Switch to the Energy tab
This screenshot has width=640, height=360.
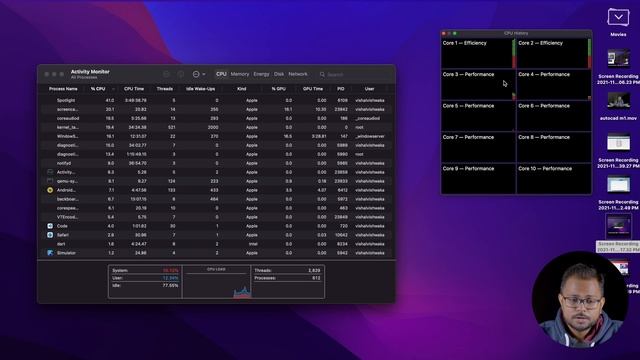pyautogui.click(x=261, y=74)
